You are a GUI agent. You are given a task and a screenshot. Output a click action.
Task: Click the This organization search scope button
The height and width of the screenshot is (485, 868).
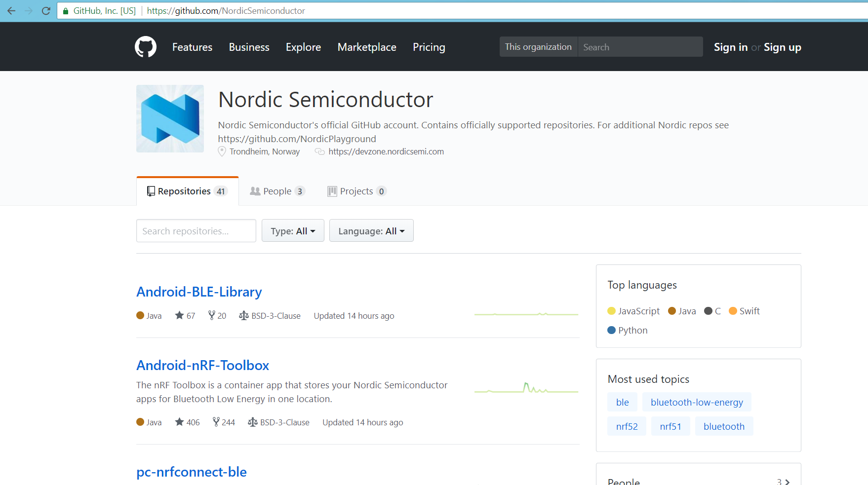click(538, 47)
